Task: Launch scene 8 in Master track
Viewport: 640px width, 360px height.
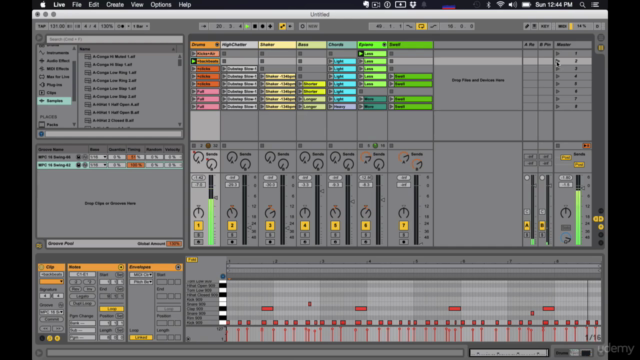Action: [558, 107]
